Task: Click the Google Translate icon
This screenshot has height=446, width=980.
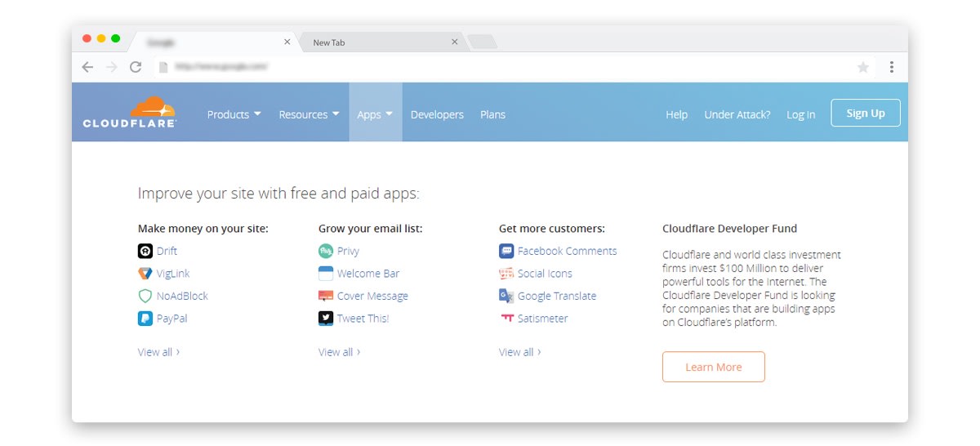Action: tap(506, 297)
